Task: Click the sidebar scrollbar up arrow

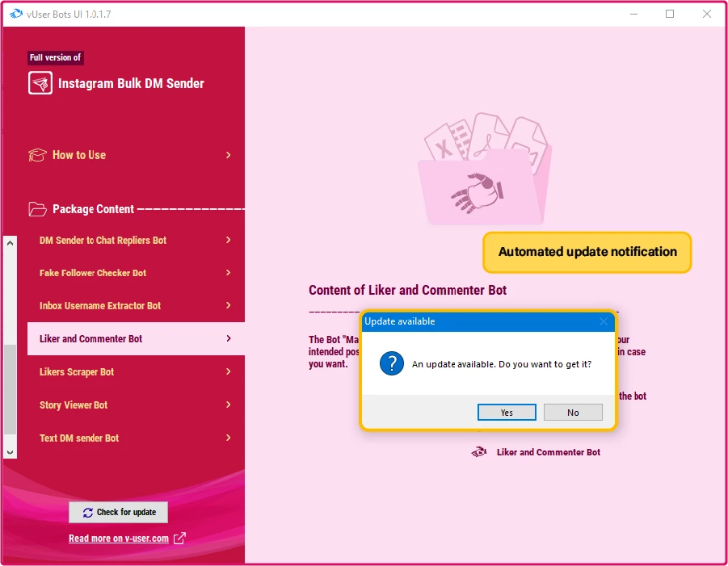Action: (x=11, y=243)
